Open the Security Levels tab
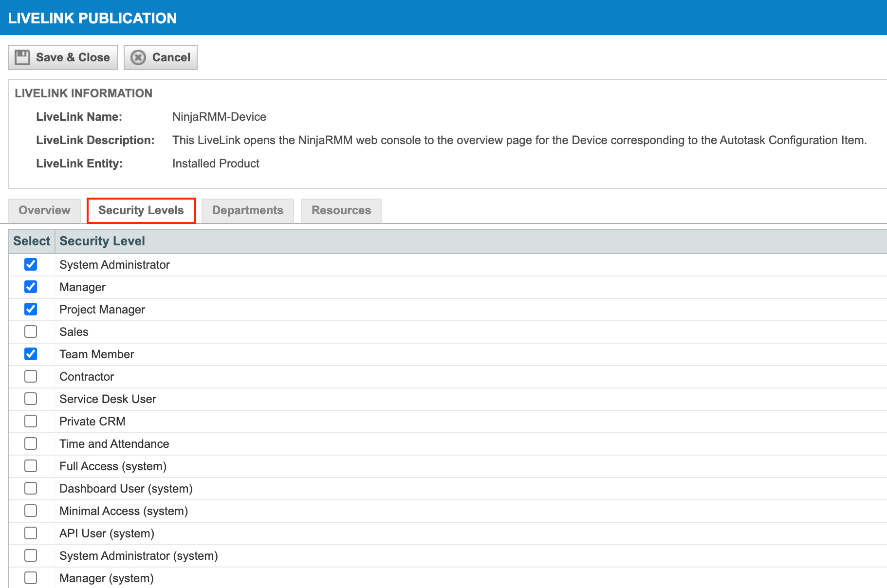Screen dimensions: 887x588 (141, 210)
